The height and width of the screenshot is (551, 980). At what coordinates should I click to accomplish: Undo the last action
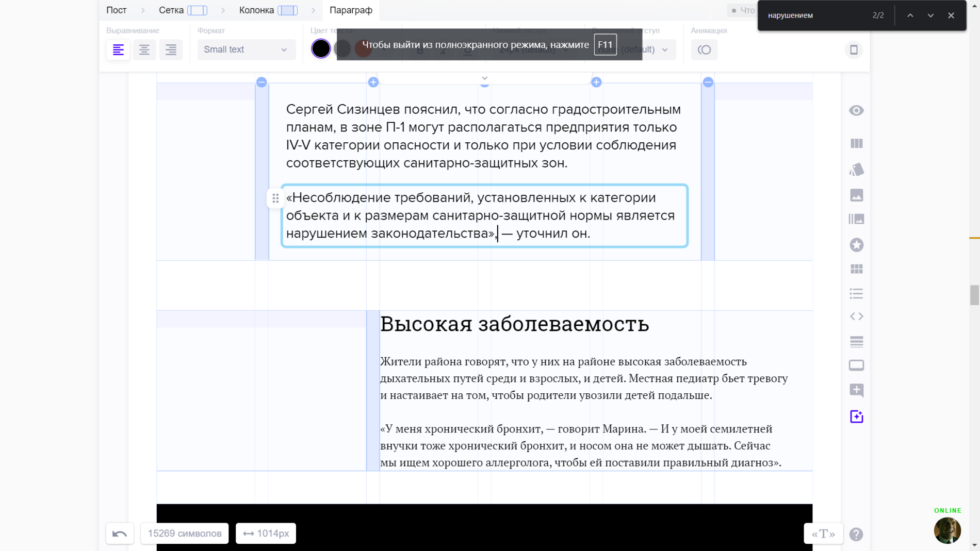coord(120,533)
